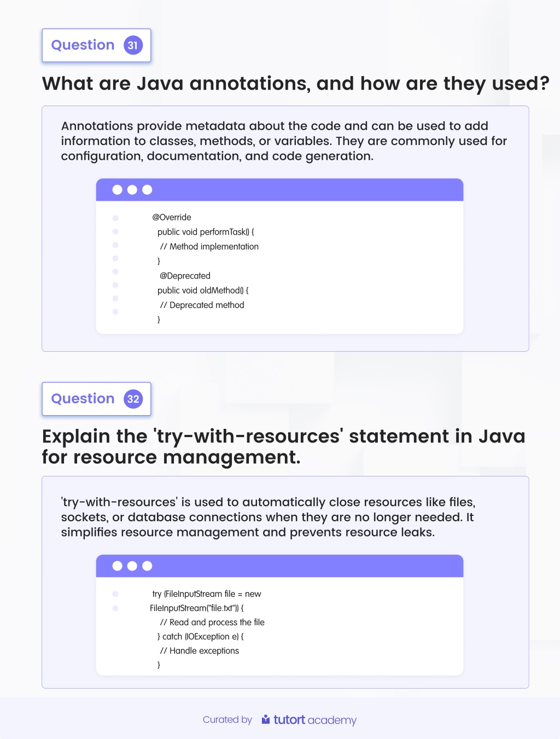The image size is (560, 739).
Task: Click middle white dot in try-with-resources code window
Action: 132,566
